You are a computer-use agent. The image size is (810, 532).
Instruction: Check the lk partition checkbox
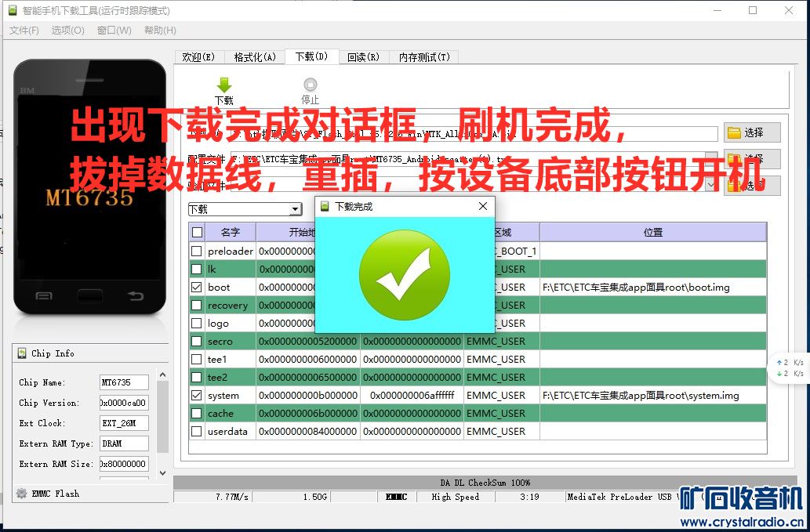196,270
